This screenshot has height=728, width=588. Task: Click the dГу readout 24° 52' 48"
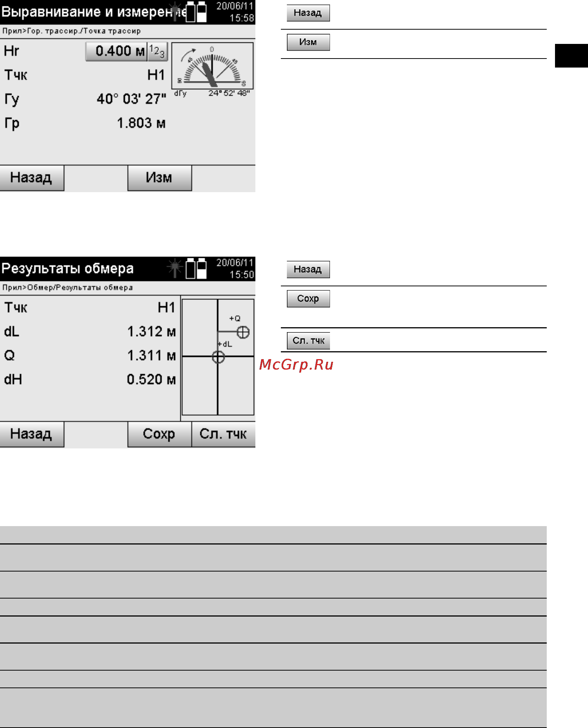[229, 93]
